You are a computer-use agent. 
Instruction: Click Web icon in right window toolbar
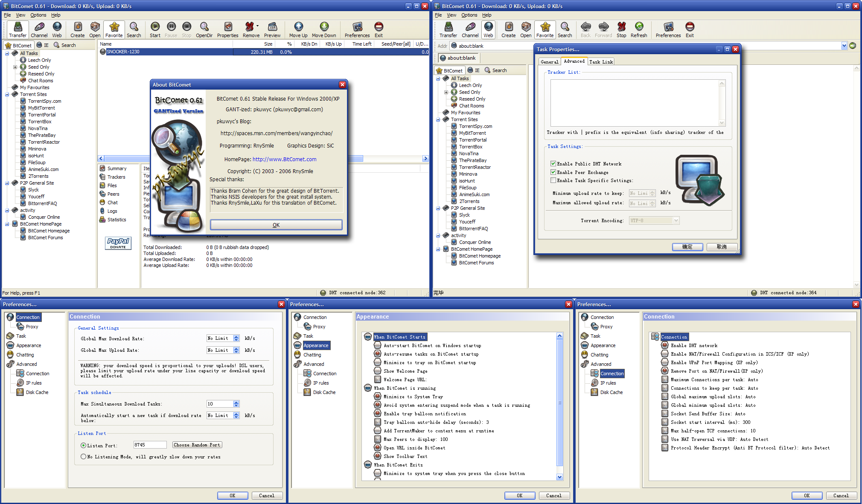pyautogui.click(x=488, y=29)
